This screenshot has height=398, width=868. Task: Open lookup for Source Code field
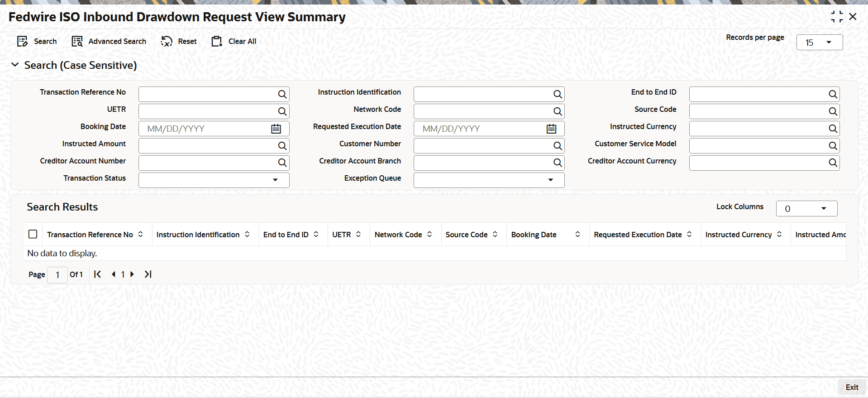click(833, 111)
